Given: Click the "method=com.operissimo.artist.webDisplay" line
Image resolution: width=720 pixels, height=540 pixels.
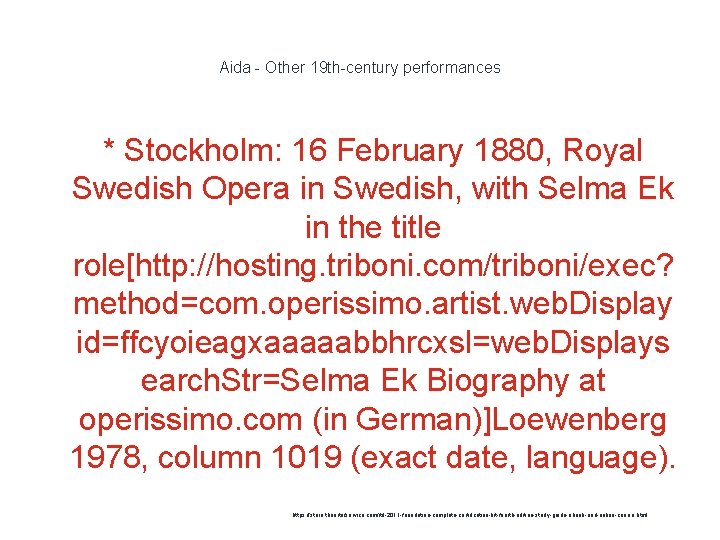Looking at the screenshot, I should tap(373, 305).
